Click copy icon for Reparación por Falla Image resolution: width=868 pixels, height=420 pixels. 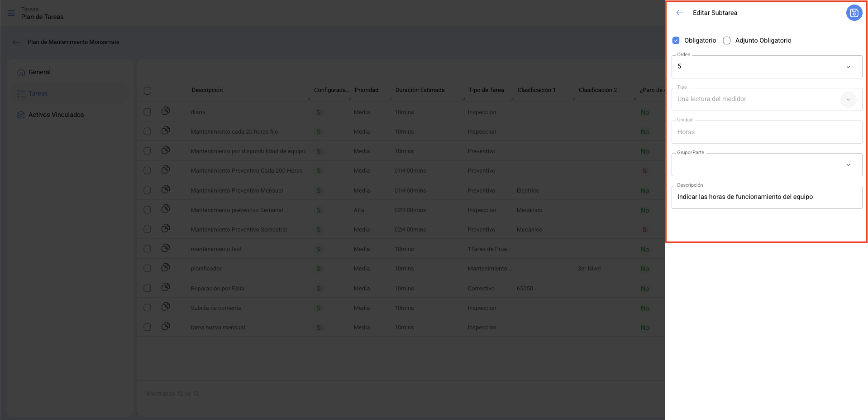[x=166, y=287]
